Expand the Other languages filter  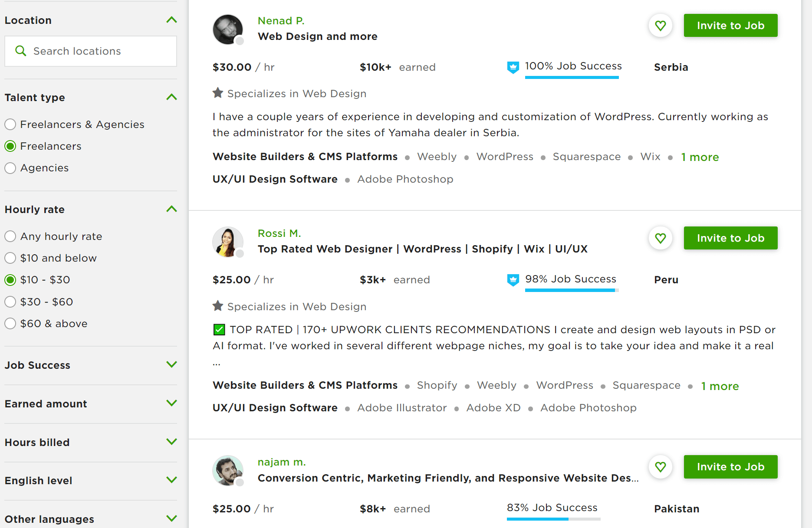coord(172,518)
